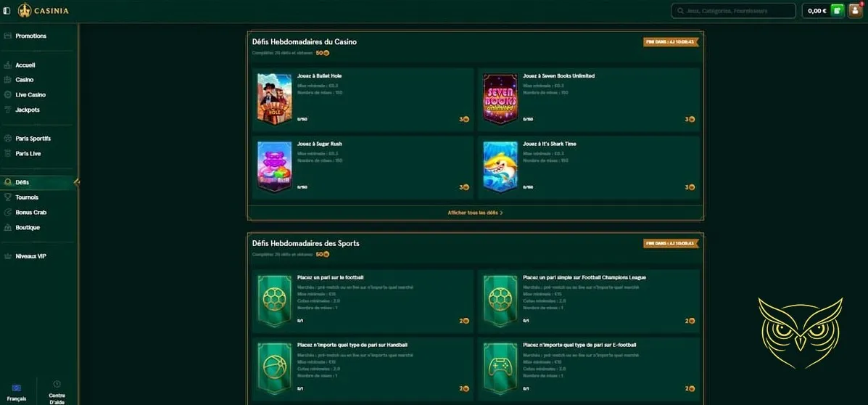Click the Centre d'Aide link
Image resolution: width=868 pixels, height=405 pixels.
[57, 392]
